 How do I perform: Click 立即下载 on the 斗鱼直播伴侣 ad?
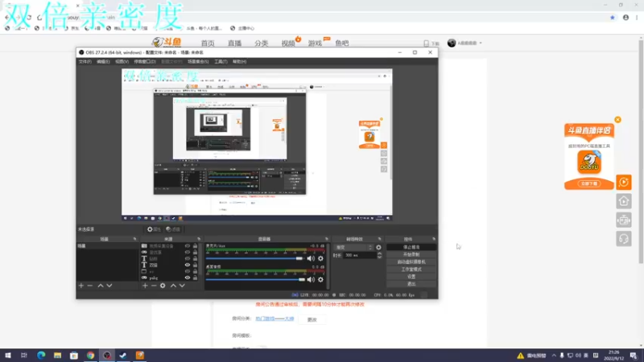click(589, 183)
